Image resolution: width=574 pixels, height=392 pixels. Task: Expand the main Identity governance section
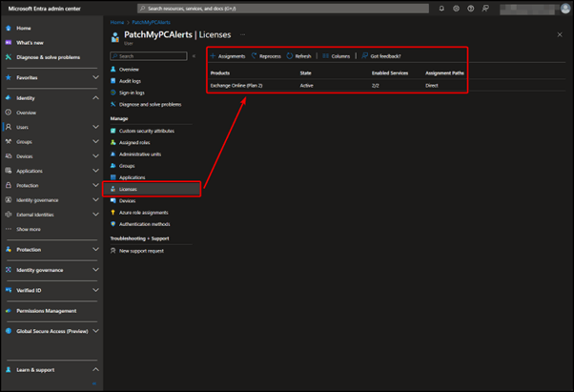pos(95,270)
